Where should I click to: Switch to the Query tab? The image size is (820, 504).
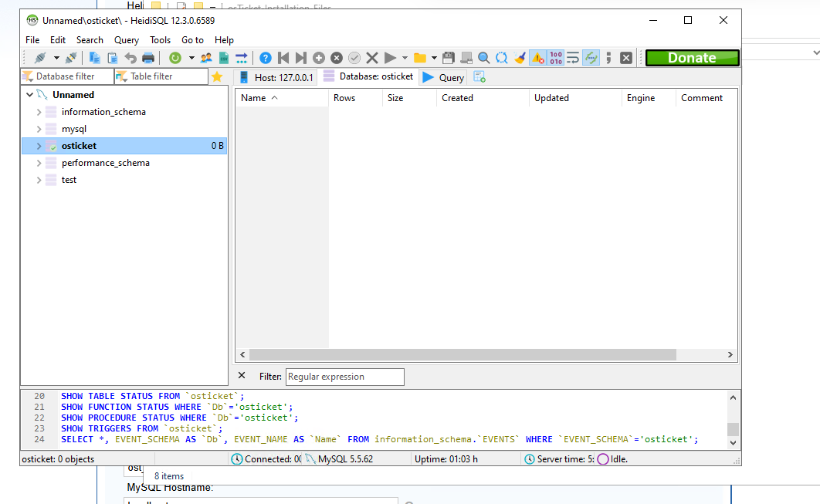click(x=444, y=77)
